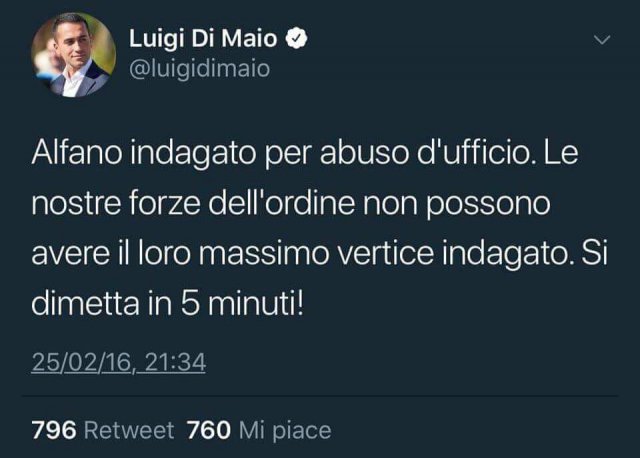640x458 pixels.
Task: View the 796 Retweet count
Action: pos(103,430)
